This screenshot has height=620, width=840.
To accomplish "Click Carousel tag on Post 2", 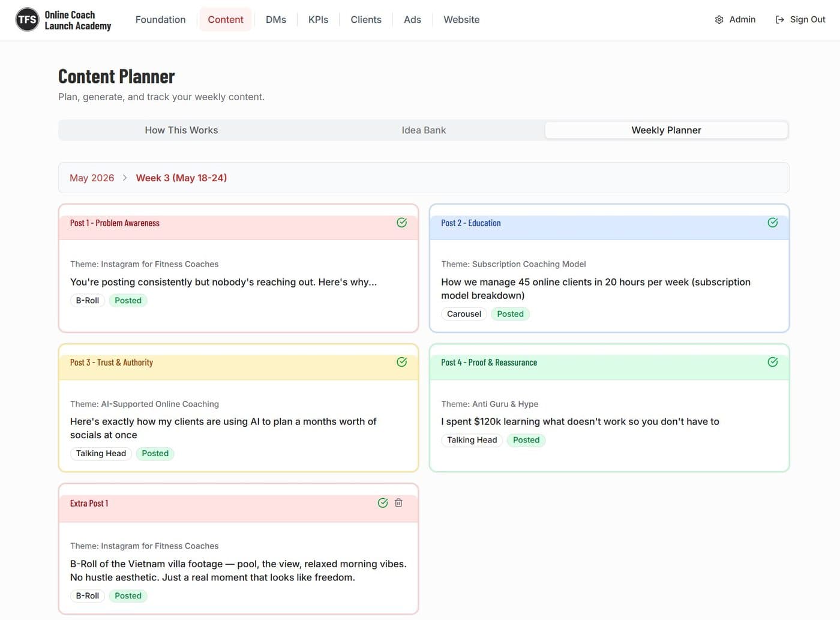I will tap(464, 314).
